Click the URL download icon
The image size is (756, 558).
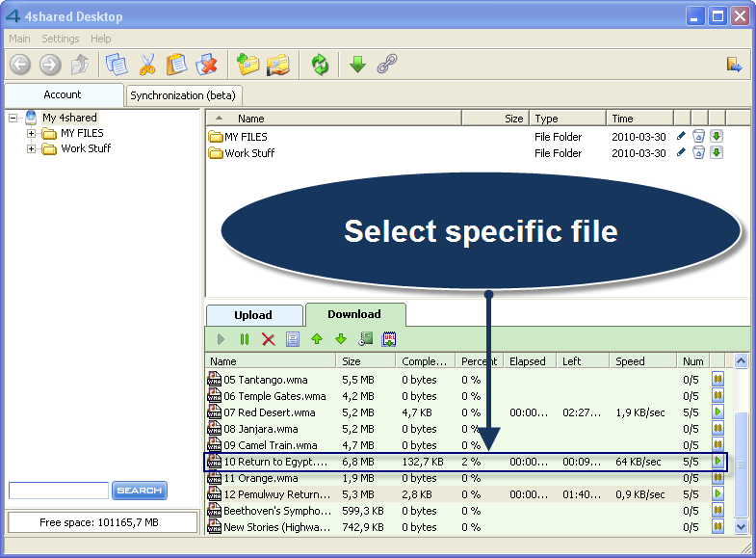click(389, 339)
